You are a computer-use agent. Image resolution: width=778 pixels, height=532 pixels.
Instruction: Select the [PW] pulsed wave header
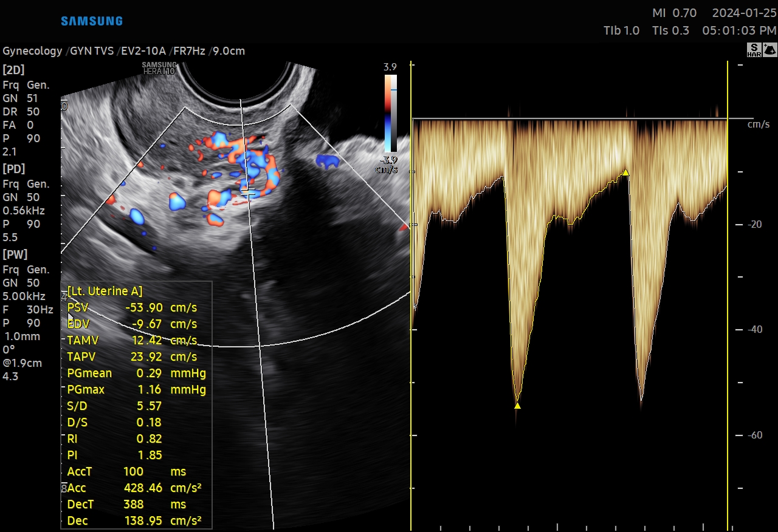coord(15,254)
